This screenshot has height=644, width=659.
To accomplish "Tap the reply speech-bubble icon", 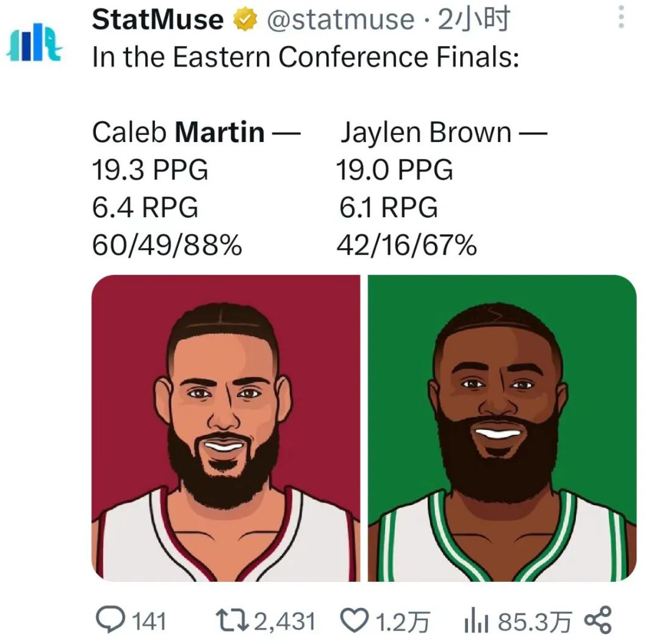I will pyautogui.click(x=111, y=620).
